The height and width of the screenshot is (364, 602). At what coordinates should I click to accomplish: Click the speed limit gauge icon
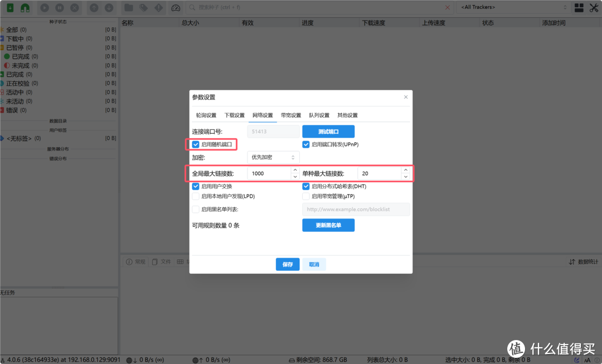177,8
